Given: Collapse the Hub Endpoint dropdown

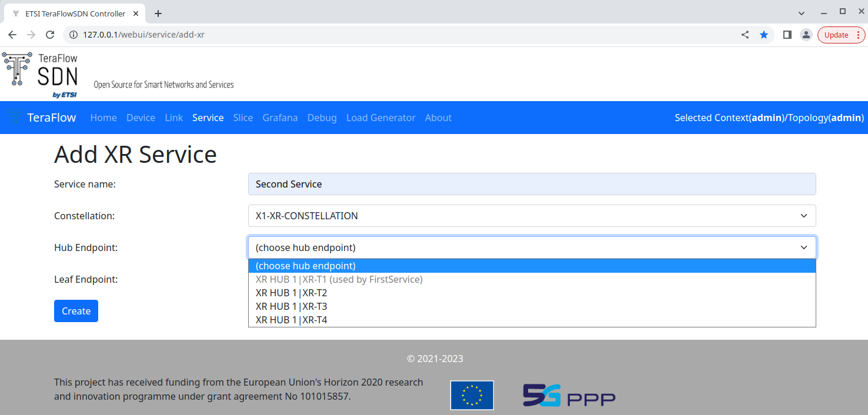Looking at the screenshot, I should point(532,247).
